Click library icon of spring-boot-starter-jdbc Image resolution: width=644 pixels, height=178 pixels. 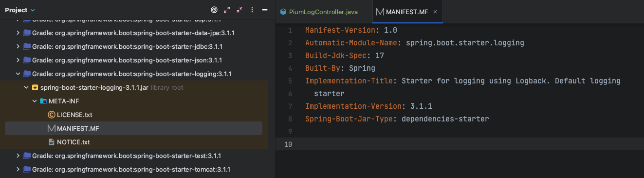point(27,47)
